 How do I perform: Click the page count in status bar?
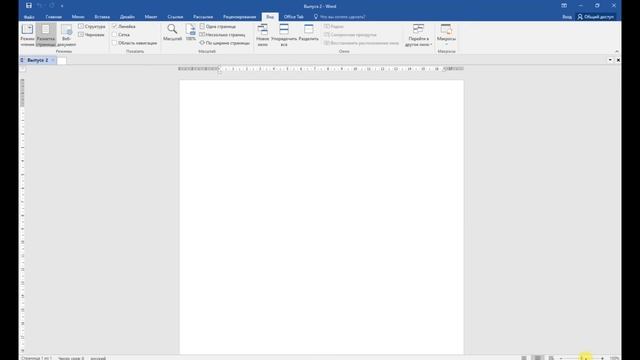pos(36,358)
